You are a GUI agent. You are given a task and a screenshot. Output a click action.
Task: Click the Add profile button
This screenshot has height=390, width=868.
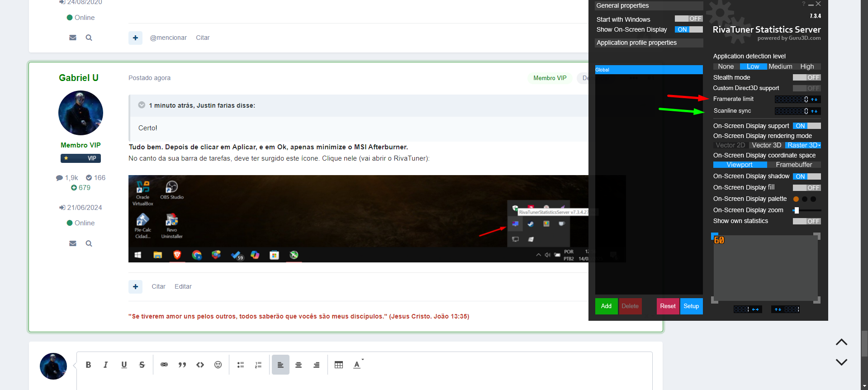606,306
